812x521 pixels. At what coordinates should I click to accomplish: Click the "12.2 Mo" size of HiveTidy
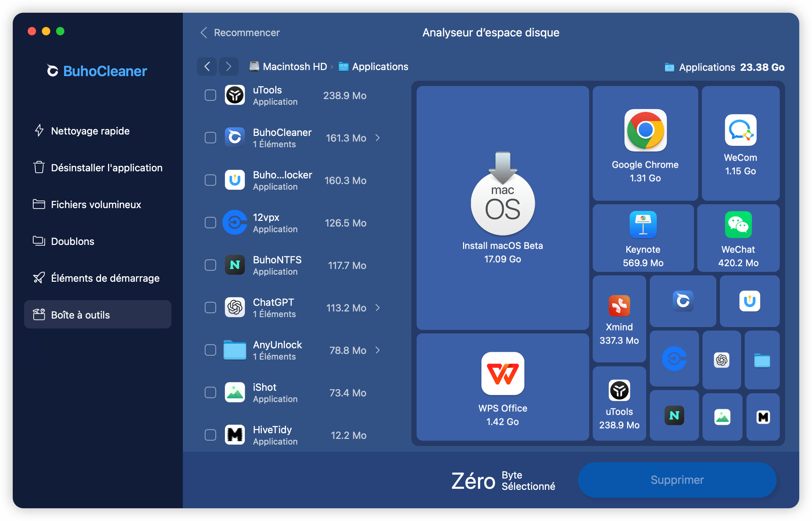point(349,435)
